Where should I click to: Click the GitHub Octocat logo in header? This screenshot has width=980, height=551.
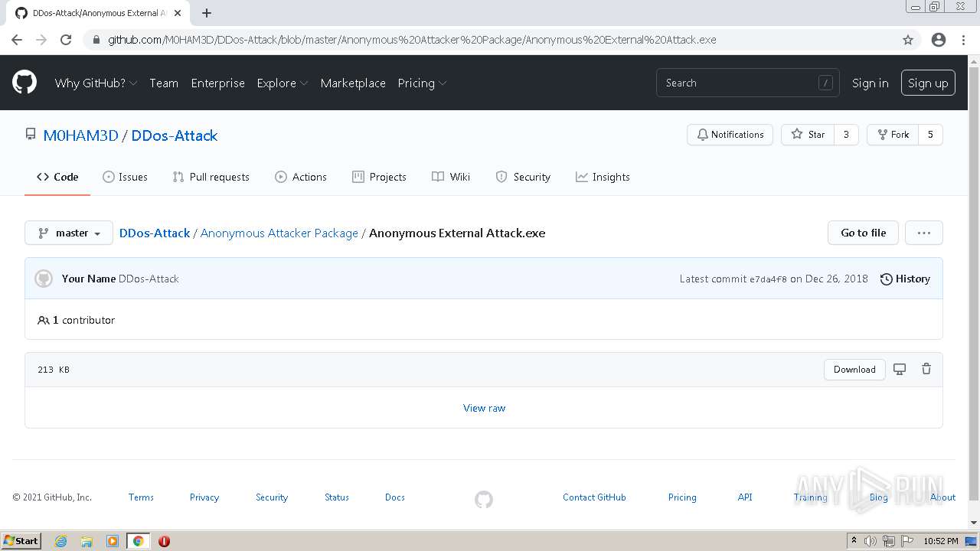click(24, 83)
